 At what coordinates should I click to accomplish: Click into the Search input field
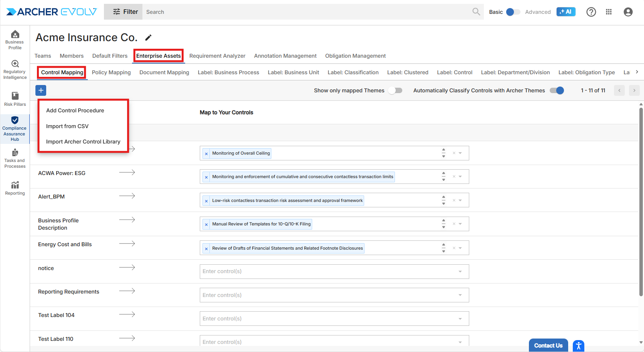pos(308,12)
